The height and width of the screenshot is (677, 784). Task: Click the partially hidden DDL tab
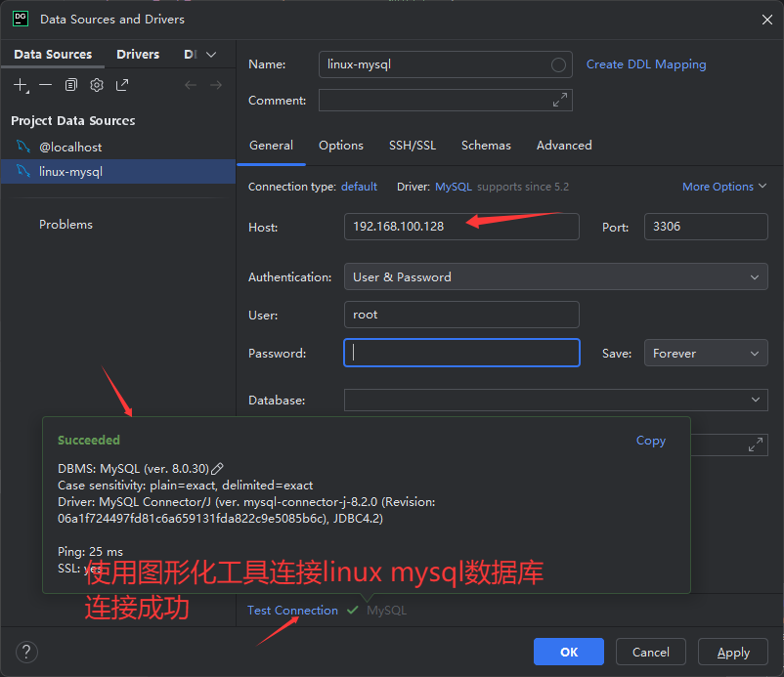pyautogui.click(x=191, y=54)
